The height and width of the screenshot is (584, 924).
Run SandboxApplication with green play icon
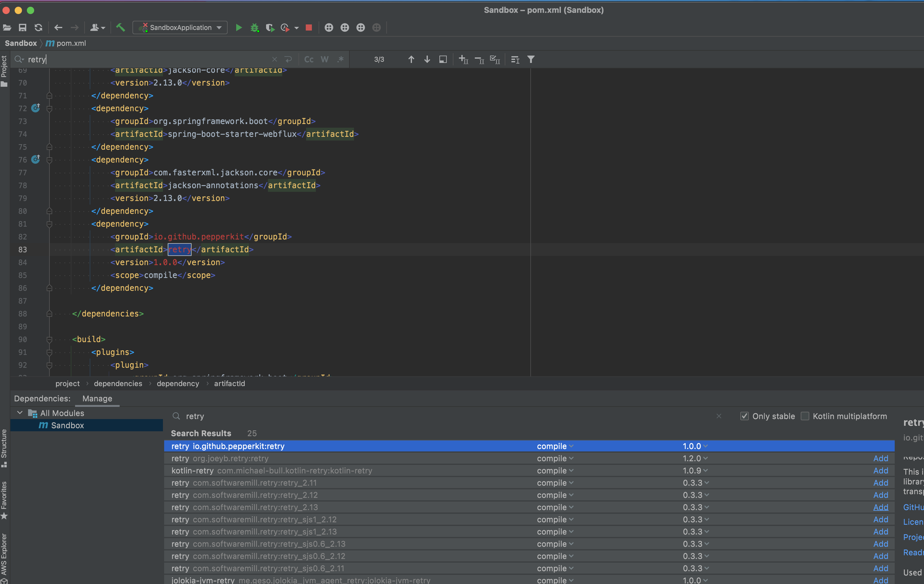pyautogui.click(x=239, y=28)
